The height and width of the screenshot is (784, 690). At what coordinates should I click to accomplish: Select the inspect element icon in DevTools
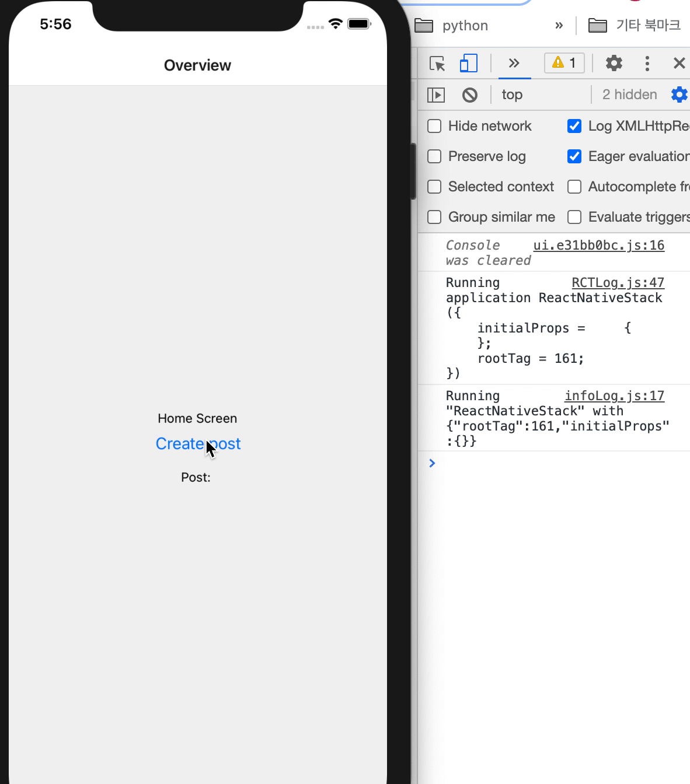pyautogui.click(x=437, y=64)
